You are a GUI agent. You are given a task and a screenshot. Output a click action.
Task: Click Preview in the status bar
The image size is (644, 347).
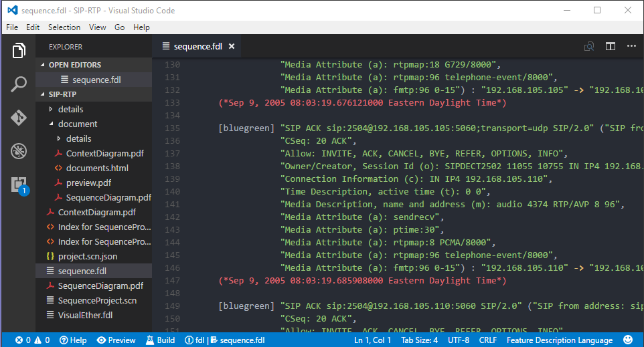pos(116,340)
